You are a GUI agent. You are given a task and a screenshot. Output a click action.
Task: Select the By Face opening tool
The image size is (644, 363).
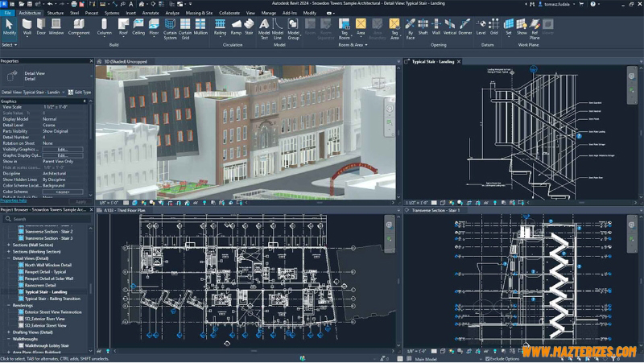pos(411,29)
